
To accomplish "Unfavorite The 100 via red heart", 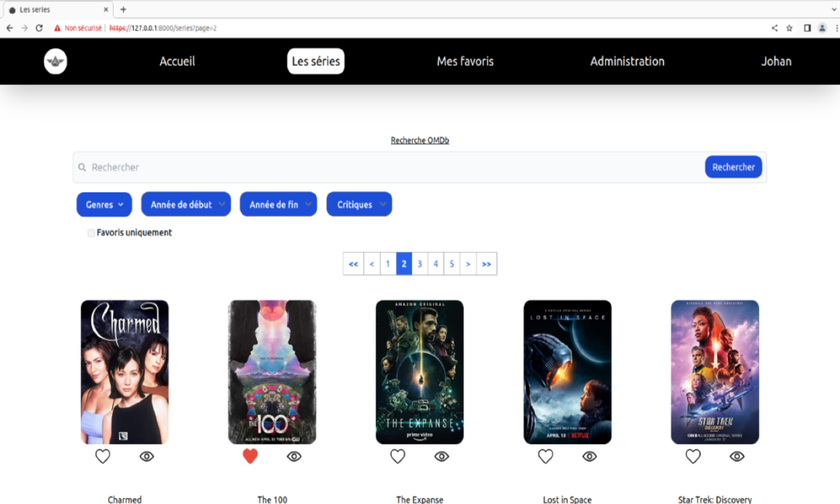I will pyautogui.click(x=250, y=456).
